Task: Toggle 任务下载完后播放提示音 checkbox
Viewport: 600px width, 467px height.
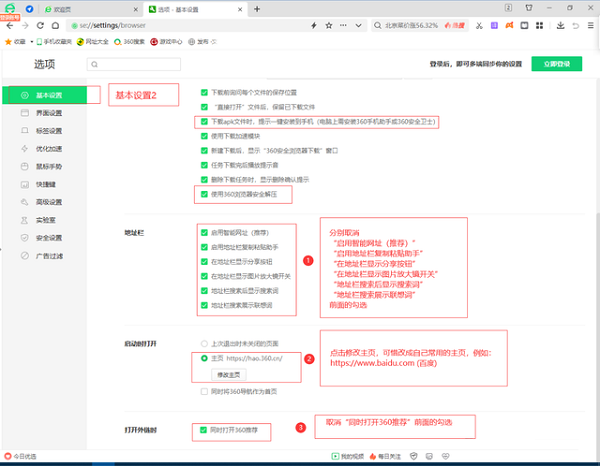Action: [204, 165]
